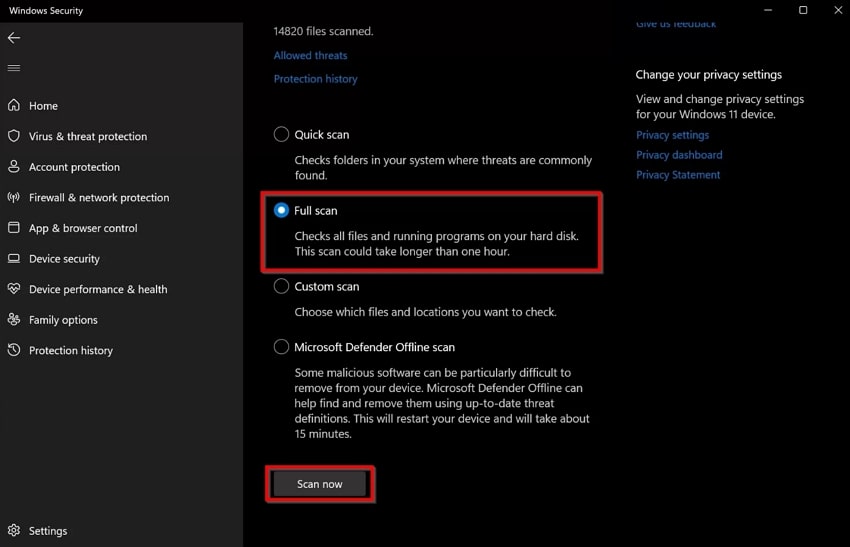Open the Privacy dashboard link
This screenshot has width=850, height=547.
click(679, 155)
